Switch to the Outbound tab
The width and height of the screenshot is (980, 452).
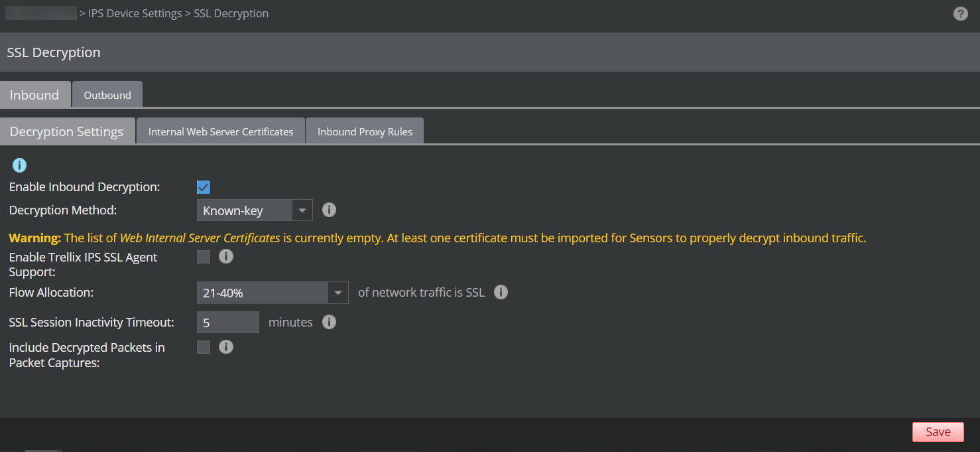[107, 95]
